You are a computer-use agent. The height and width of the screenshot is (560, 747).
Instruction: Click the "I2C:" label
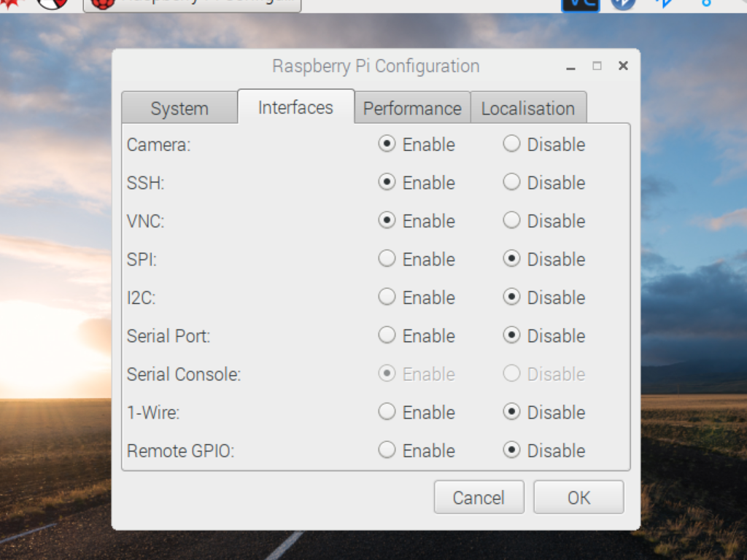click(142, 297)
